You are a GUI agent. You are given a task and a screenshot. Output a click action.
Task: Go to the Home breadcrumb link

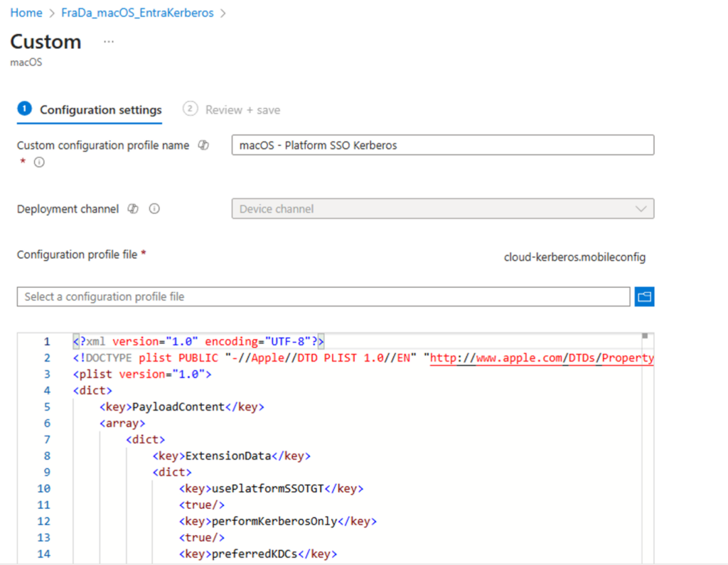(26, 13)
